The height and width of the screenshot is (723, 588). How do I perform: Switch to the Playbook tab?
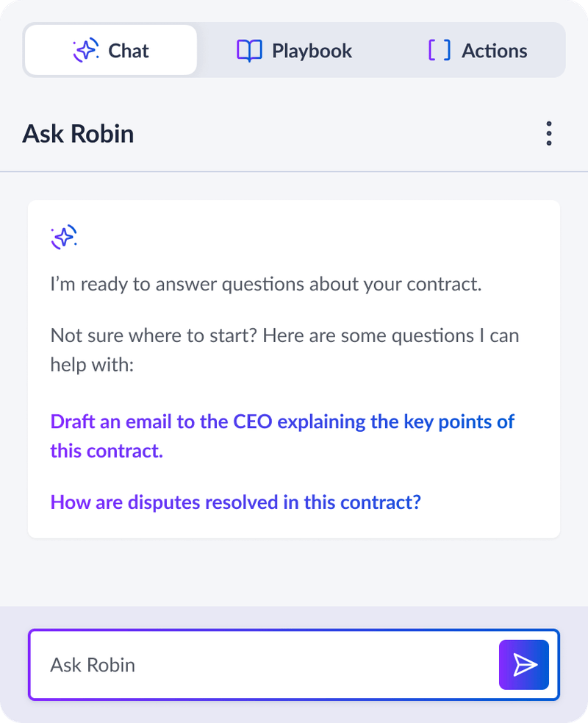[x=294, y=50]
